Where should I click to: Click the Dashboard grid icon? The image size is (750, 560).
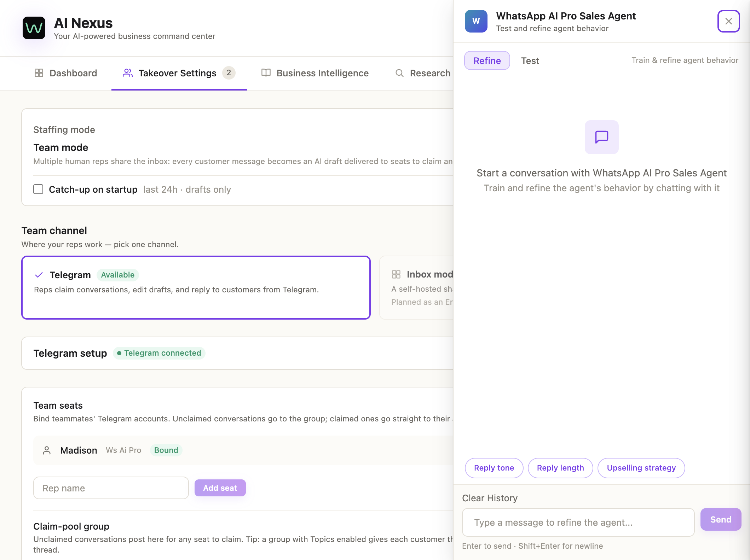coord(39,73)
